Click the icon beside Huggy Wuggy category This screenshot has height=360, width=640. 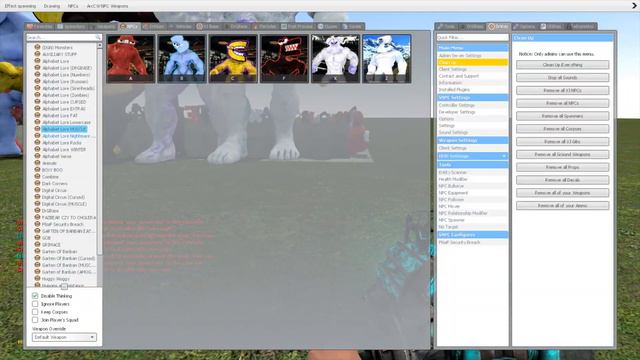(x=37, y=278)
